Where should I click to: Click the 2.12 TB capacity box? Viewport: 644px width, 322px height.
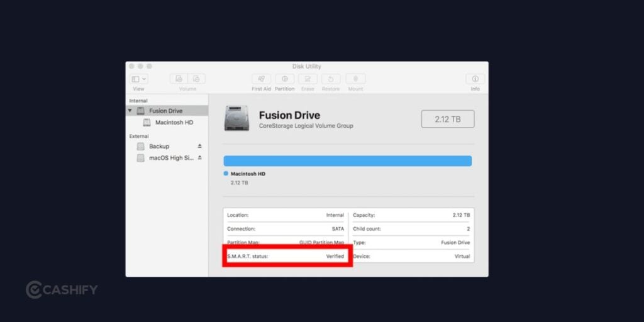[448, 119]
